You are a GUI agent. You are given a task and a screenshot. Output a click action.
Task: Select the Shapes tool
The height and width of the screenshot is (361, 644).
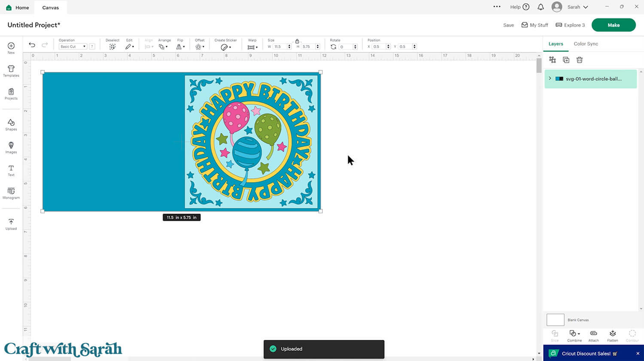11,125
